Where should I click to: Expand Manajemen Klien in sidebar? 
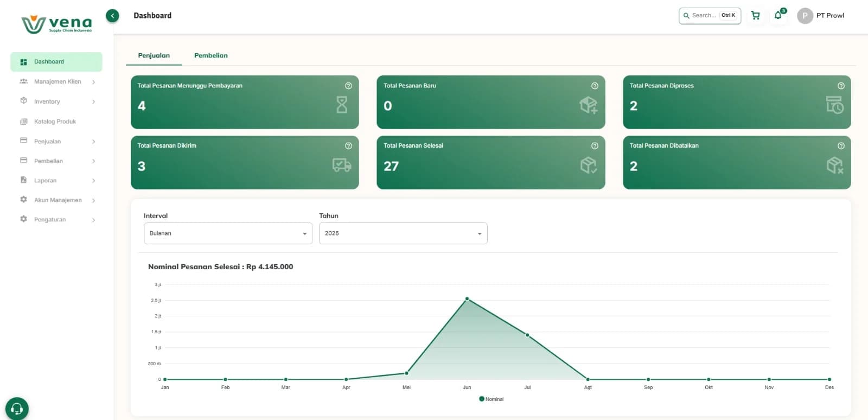coord(56,82)
